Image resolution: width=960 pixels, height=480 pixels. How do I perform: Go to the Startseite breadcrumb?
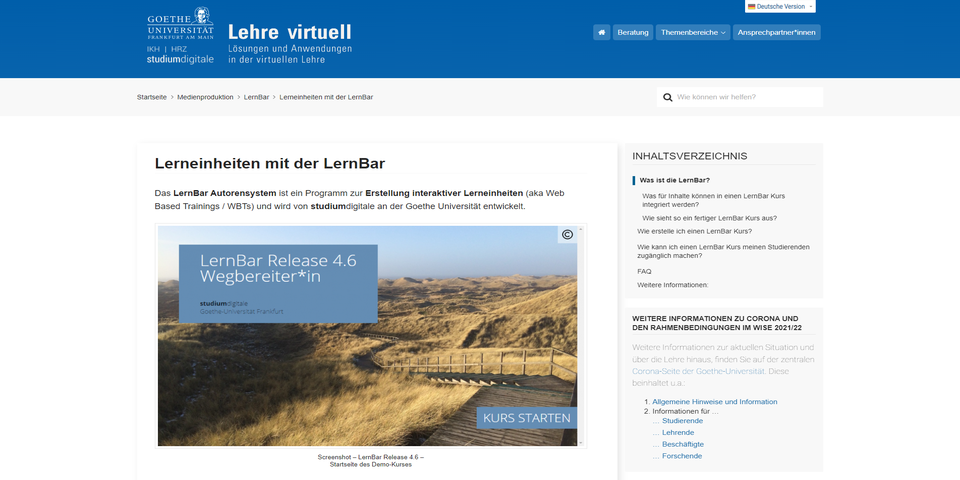click(152, 97)
